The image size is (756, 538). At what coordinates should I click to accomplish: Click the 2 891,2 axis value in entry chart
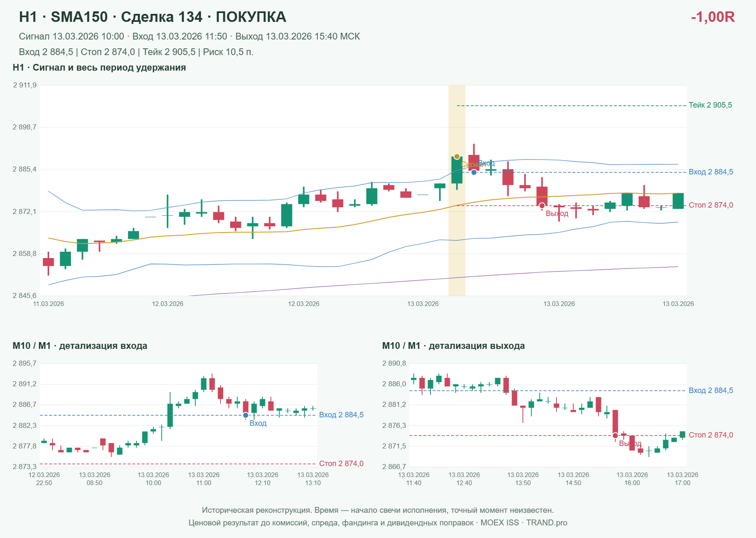point(25,384)
